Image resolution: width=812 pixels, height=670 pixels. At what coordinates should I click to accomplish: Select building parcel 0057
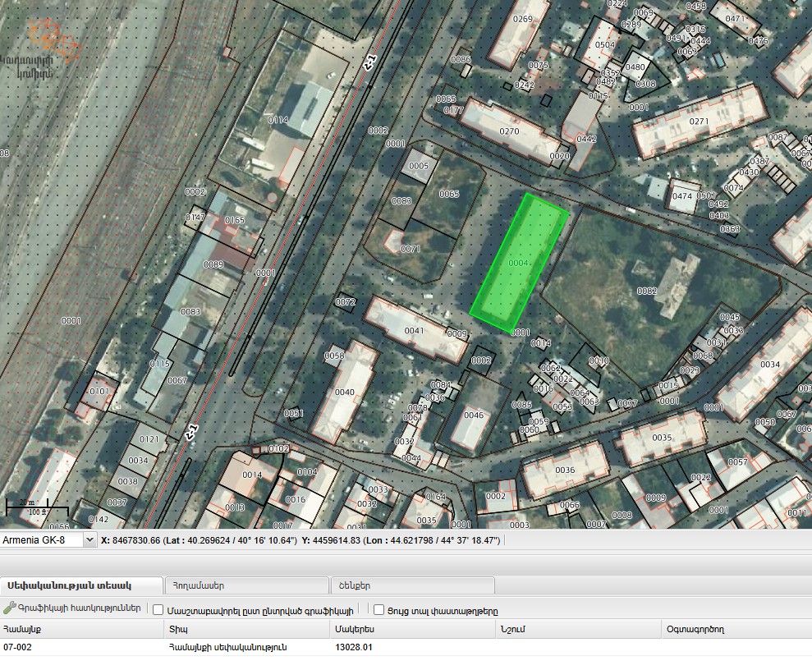tap(737, 461)
